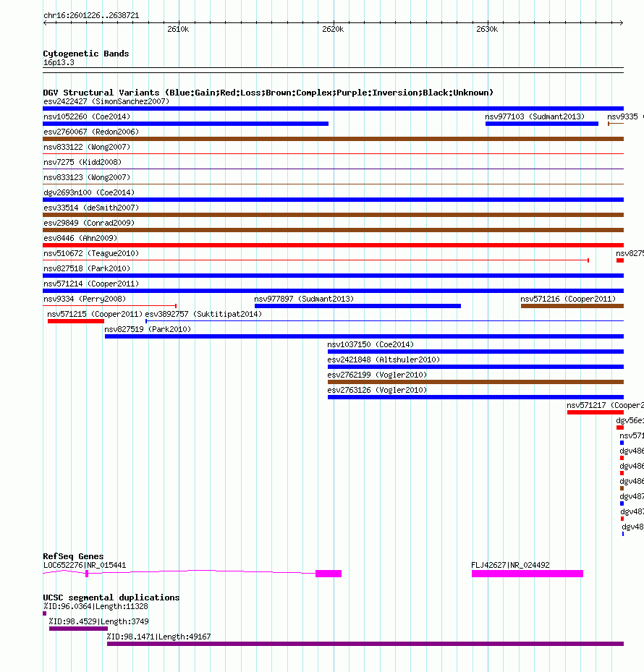Open the esv2760067 (Redon2006) brown bar

333,139
